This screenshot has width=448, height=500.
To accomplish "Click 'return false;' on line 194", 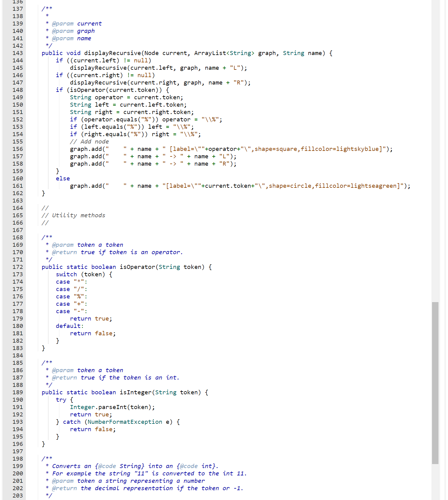I will click(93, 429).
